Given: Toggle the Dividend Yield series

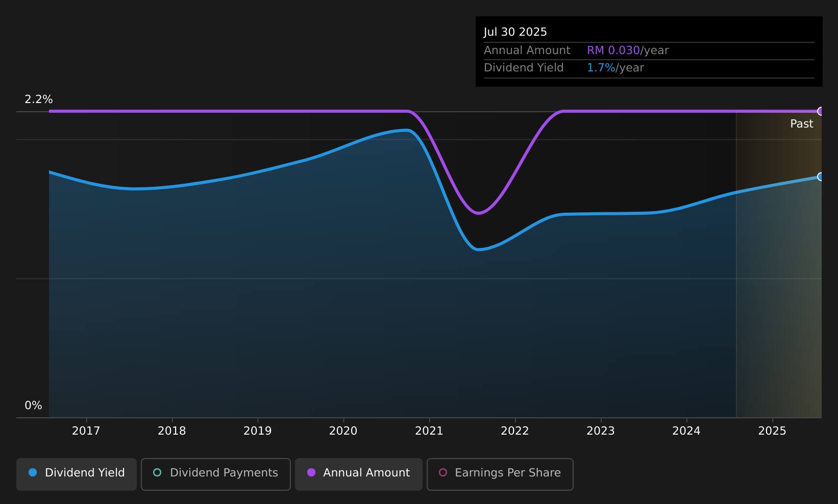Looking at the screenshot, I should (77, 474).
